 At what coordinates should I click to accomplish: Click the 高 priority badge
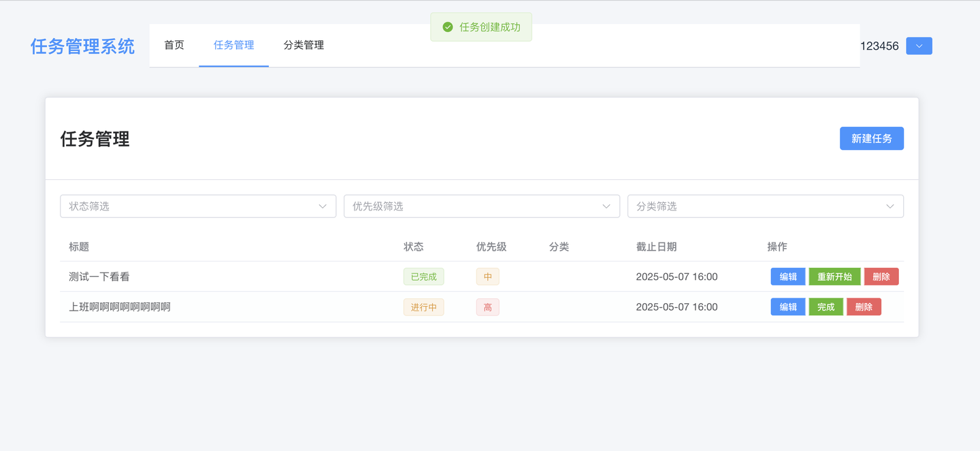487,307
